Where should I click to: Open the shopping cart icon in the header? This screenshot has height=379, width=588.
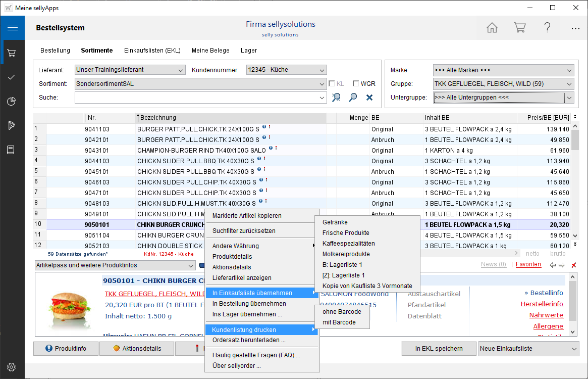pyautogui.click(x=519, y=28)
